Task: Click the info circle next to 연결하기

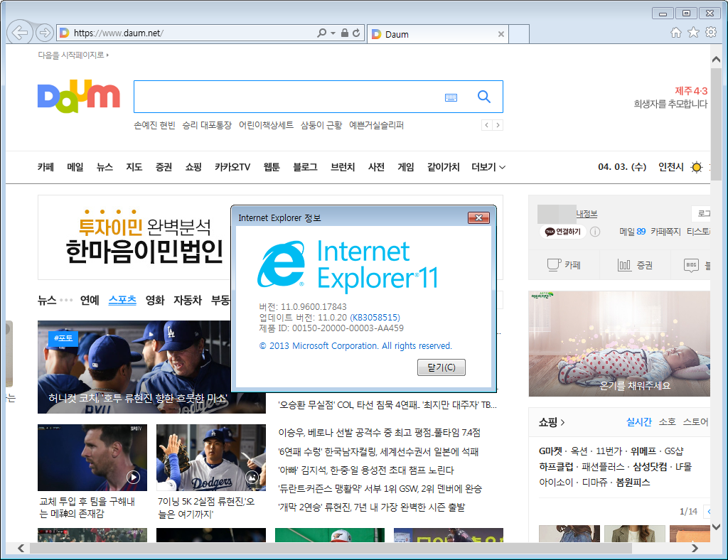Action: 595,232
